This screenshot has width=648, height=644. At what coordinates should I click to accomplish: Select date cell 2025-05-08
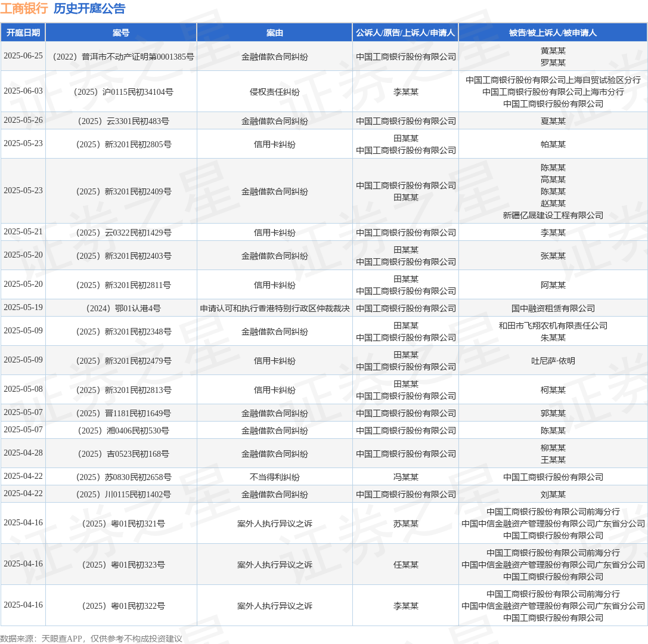(x=23, y=389)
